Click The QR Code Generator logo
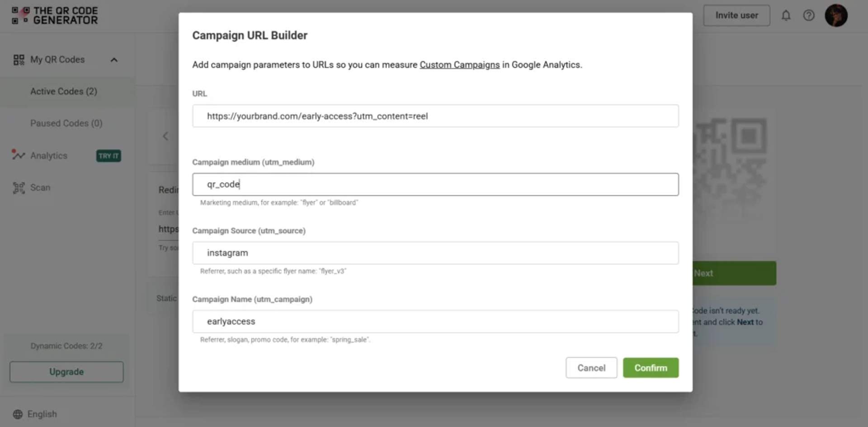This screenshot has height=427, width=868. point(55,15)
